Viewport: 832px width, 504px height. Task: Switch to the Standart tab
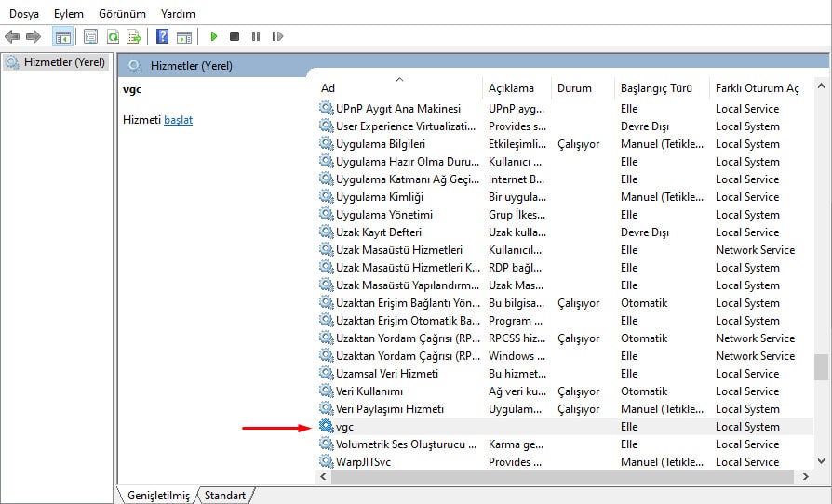click(x=225, y=496)
